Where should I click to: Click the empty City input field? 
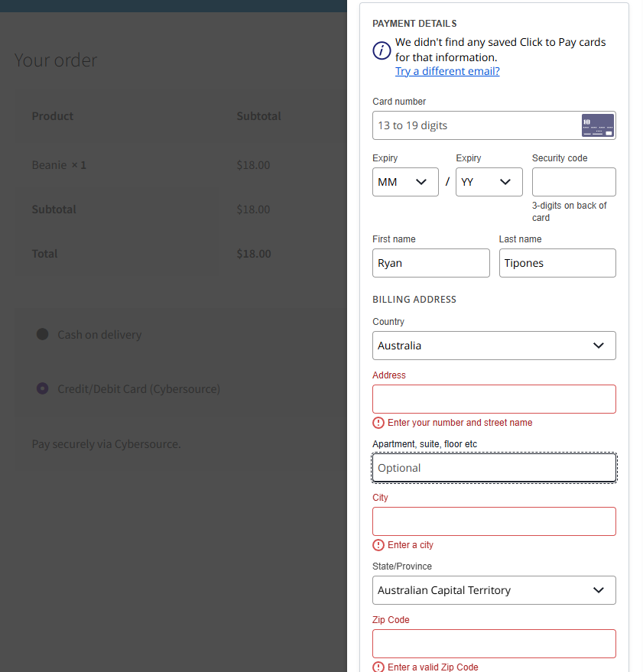pos(494,521)
